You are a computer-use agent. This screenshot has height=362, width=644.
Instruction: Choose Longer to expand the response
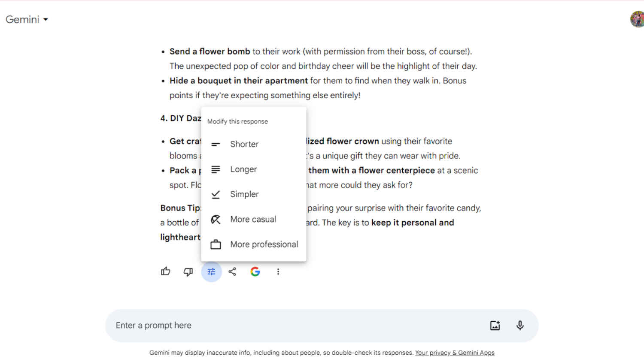coord(243,169)
